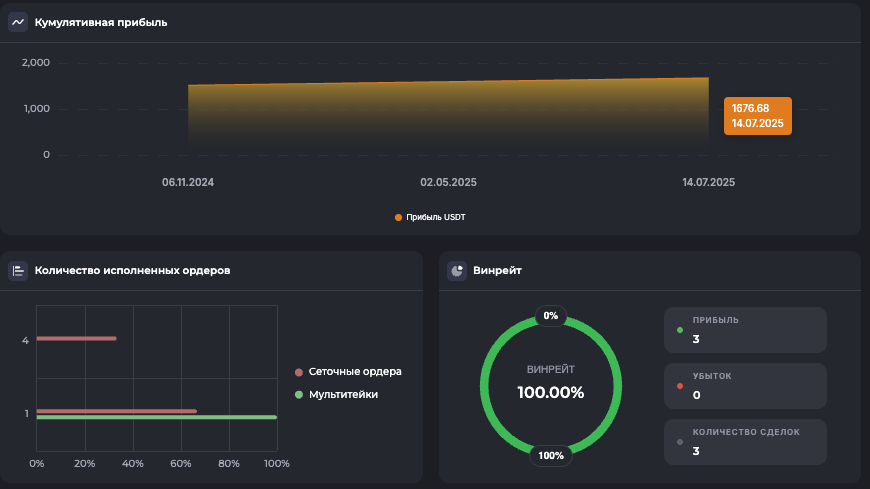
Task: Click the 100% badge on winrate donut
Action: click(x=551, y=456)
